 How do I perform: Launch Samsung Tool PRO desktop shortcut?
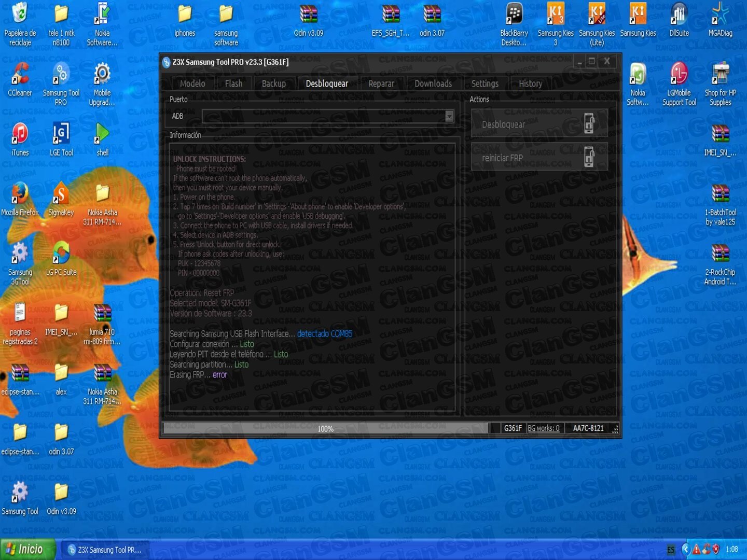coord(61,84)
